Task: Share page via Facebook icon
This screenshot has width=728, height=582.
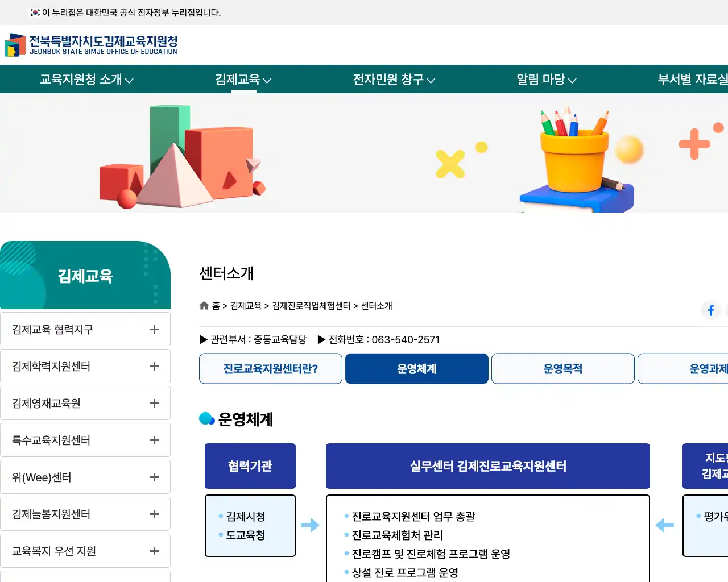Action: point(710,310)
